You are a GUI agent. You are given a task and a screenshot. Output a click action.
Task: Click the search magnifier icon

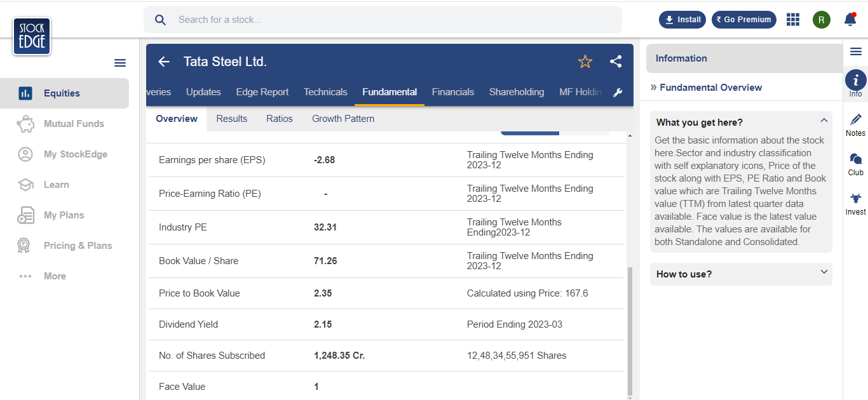pyautogui.click(x=161, y=20)
